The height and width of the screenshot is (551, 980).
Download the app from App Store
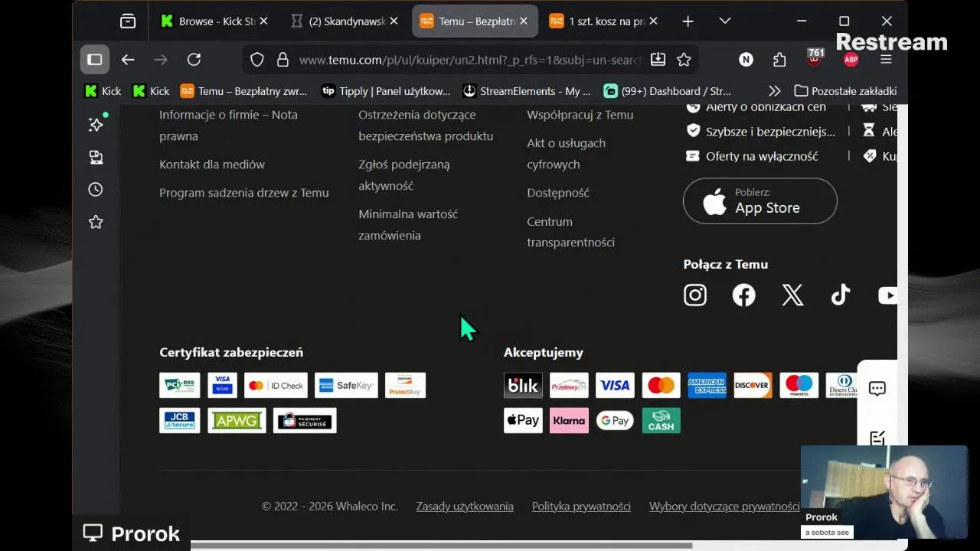tap(759, 201)
